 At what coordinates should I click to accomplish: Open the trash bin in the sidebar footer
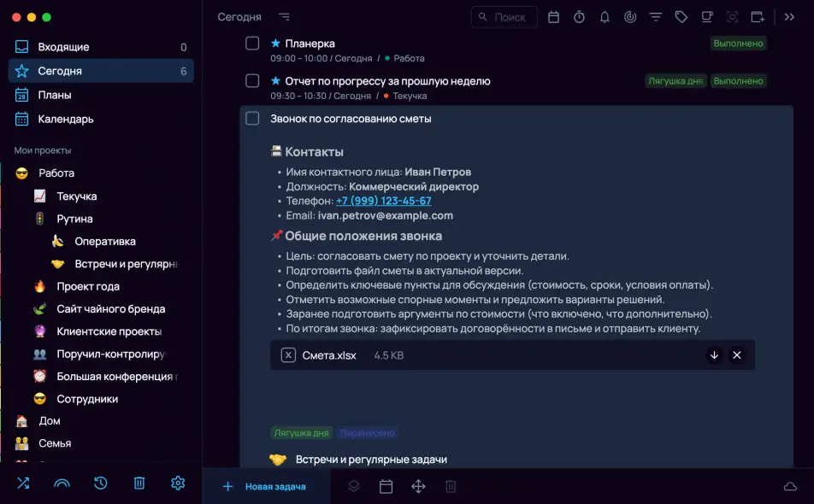(139, 483)
